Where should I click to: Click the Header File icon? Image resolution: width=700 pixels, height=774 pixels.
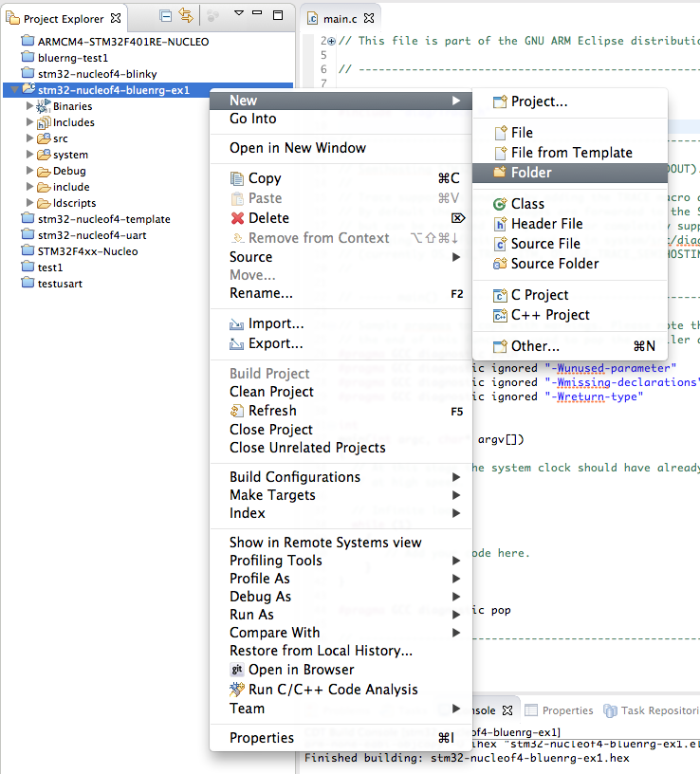point(500,224)
